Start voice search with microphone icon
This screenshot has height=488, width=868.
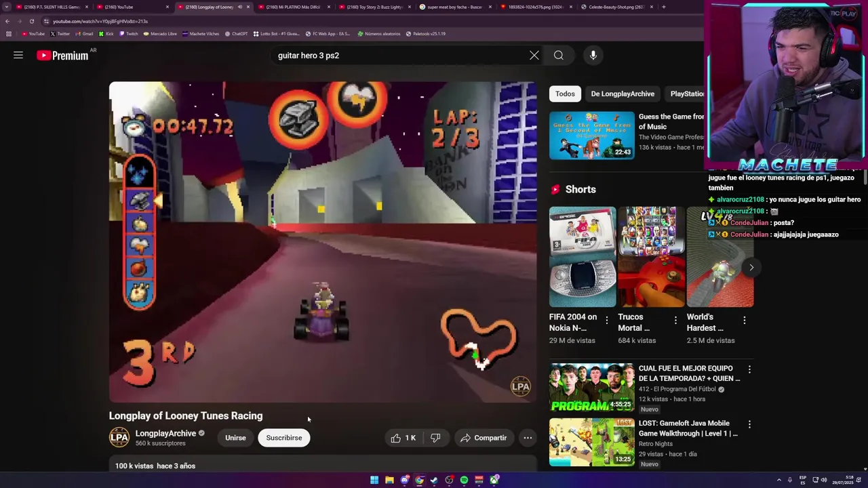coord(593,56)
